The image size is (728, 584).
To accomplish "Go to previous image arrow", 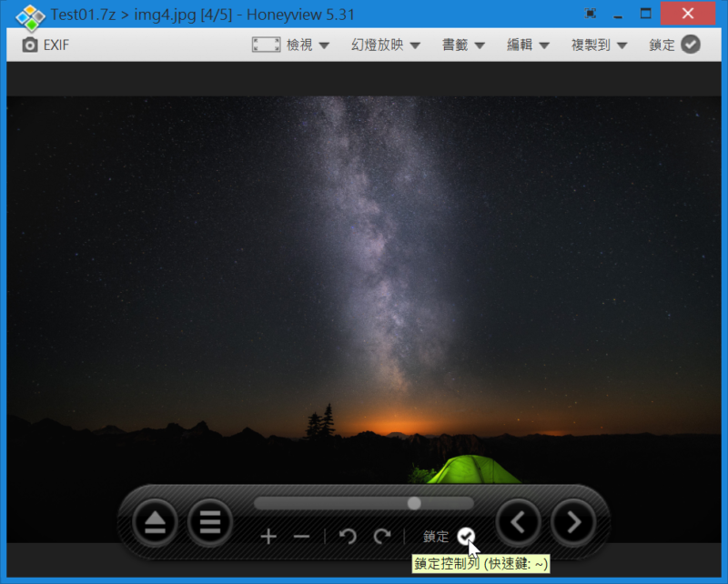I will 518,523.
